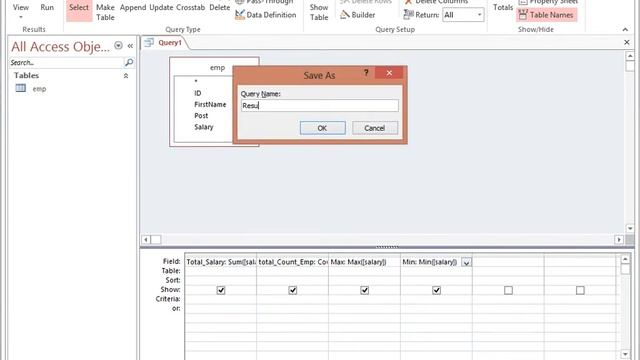Collapse the Tables group
The width and height of the screenshot is (640, 360).
point(126,76)
